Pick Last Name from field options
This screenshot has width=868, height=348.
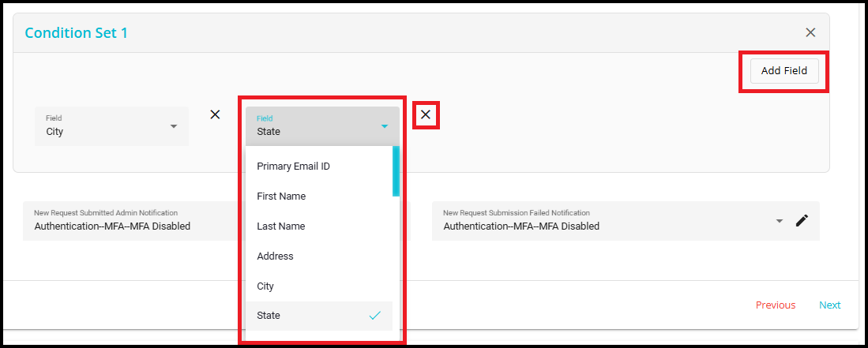coord(280,226)
